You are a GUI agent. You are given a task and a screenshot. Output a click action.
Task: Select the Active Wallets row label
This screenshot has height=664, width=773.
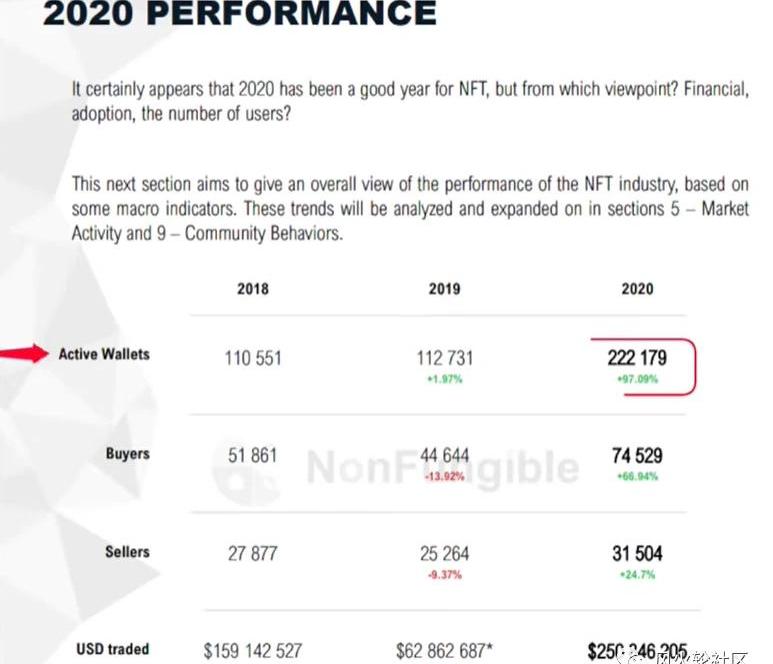pos(104,354)
